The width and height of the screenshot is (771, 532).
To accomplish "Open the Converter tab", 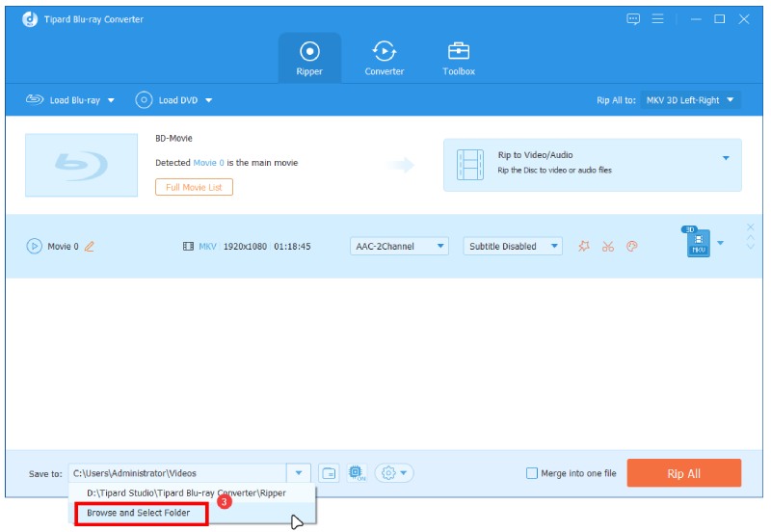I will (384, 58).
